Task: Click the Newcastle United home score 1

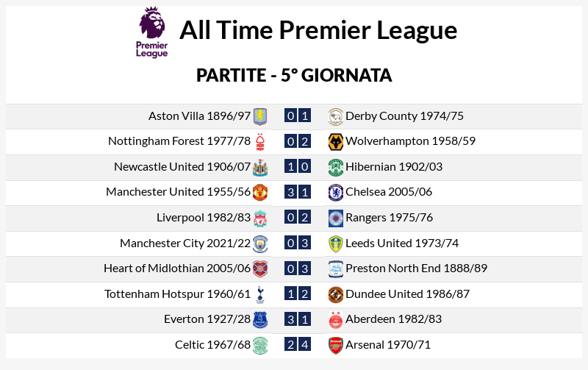Action: pyautogui.click(x=291, y=167)
